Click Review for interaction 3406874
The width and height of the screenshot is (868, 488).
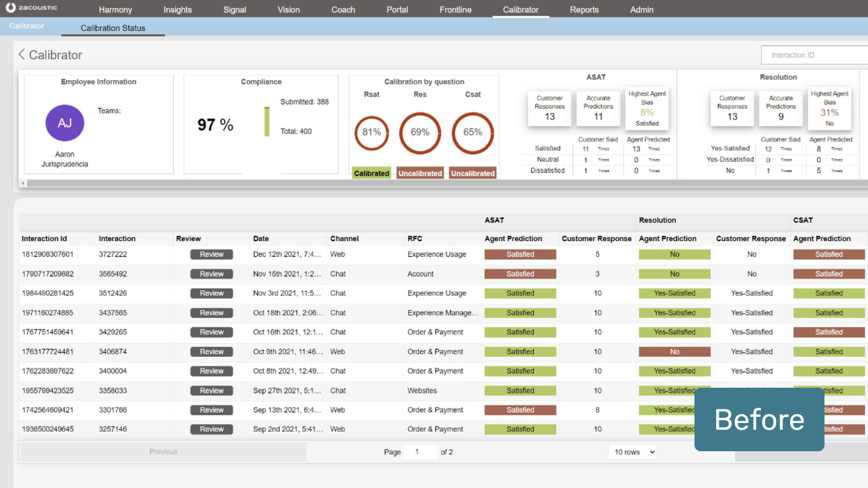point(211,352)
